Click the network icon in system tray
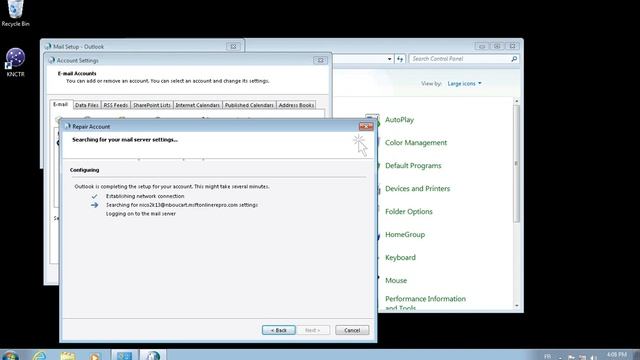This screenshot has width=640, height=360. (x=582, y=357)
